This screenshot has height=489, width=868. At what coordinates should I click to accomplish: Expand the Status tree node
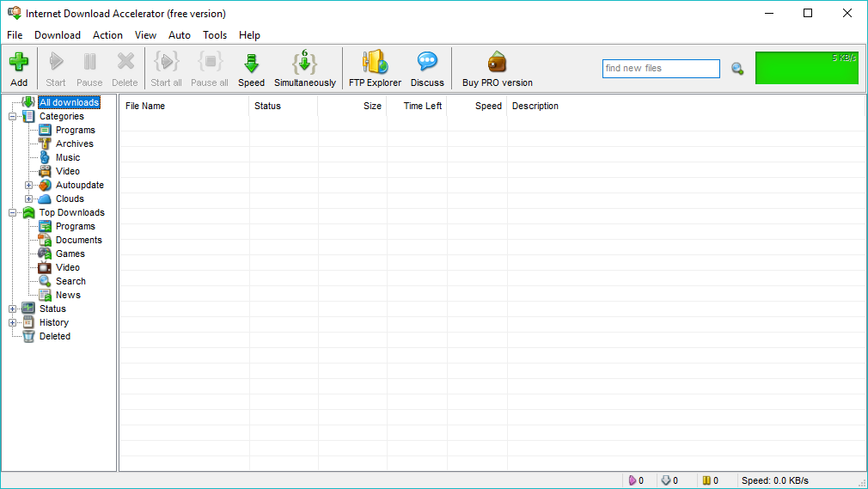(x=13, y=309)
